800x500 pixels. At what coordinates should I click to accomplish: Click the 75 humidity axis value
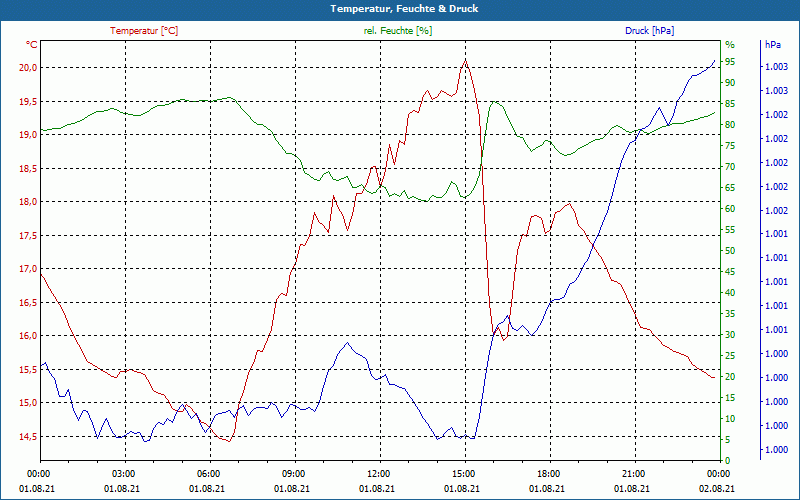pos(730,146)
